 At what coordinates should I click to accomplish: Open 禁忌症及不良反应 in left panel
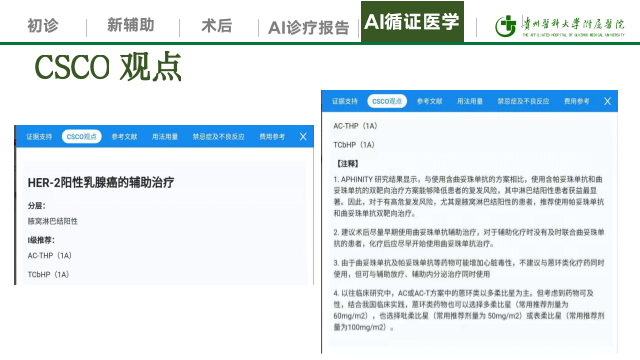(219, 137)
